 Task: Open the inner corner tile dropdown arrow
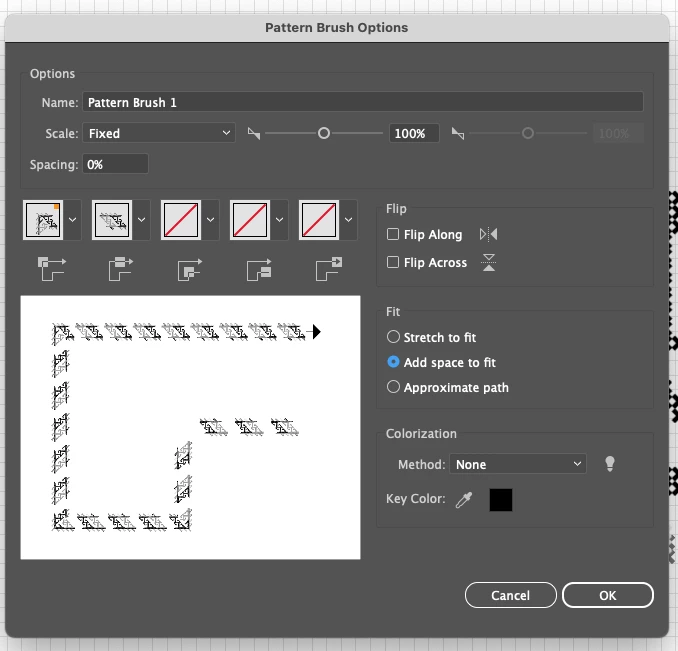click(x=211, y=220)
